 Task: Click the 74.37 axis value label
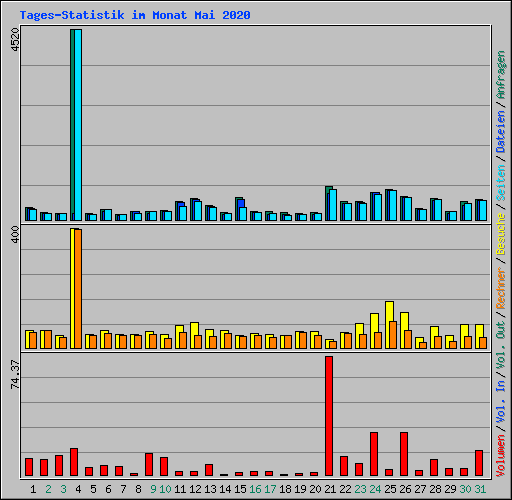point(15,374)
